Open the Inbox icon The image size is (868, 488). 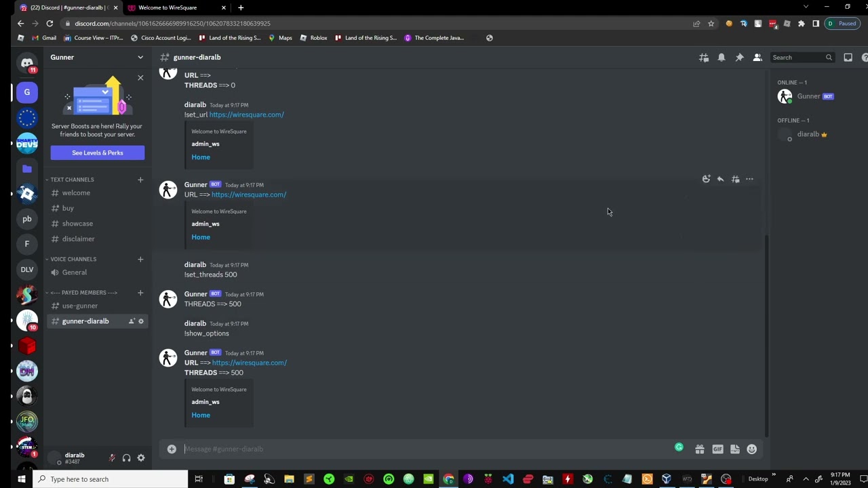pos(848,58)
